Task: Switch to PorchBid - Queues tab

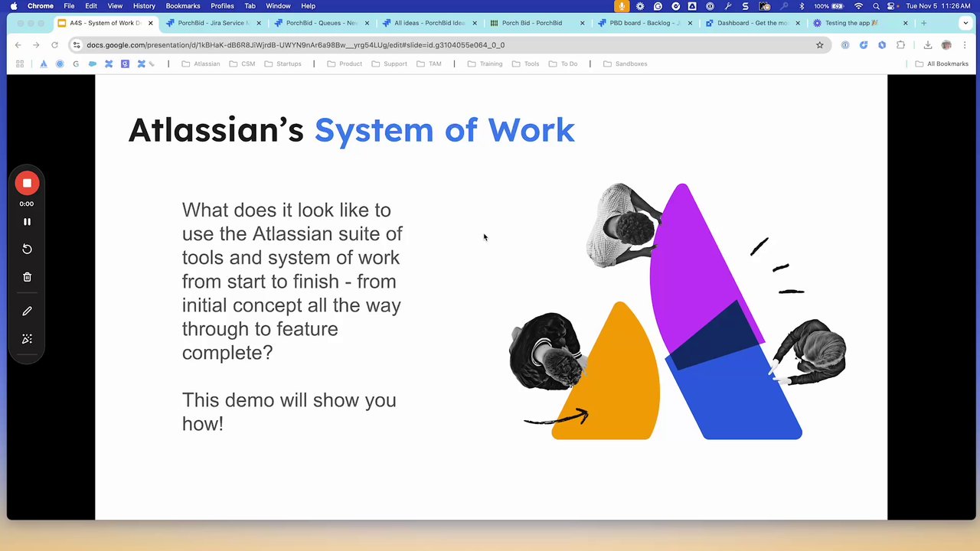Action: tap(322, 23)
